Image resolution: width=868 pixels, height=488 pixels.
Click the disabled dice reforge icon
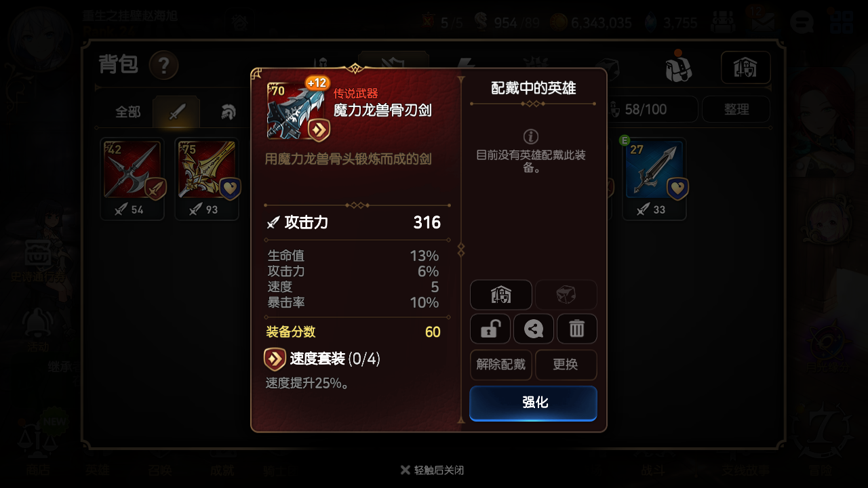pos(566,295)
